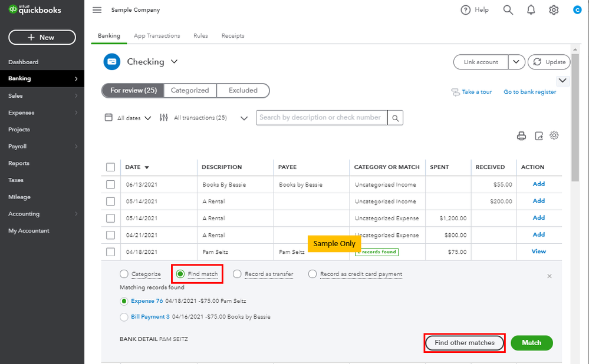Select the Categorize radio option

click(124, 274)
